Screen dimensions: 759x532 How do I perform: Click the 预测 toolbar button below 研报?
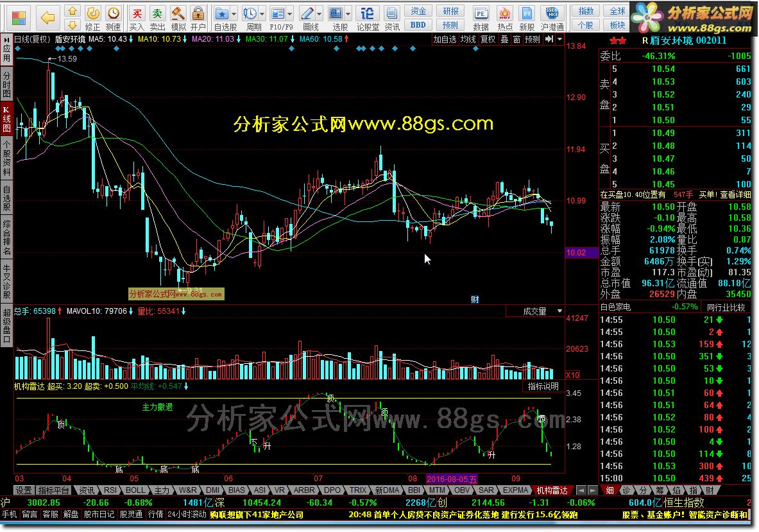(450, 24)
